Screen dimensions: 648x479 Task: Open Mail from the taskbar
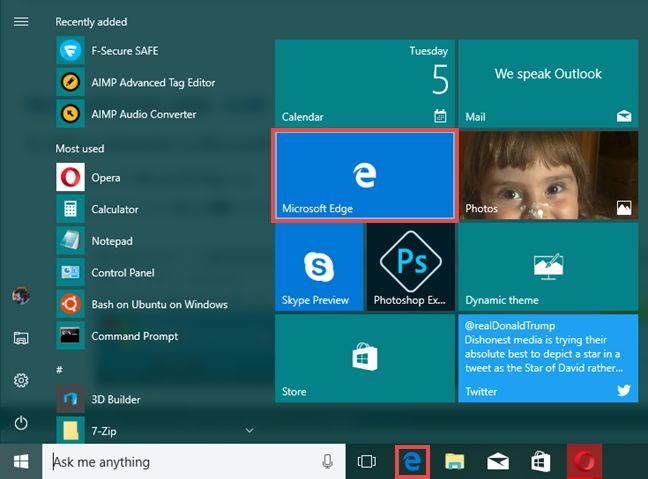tap(498, 462)
